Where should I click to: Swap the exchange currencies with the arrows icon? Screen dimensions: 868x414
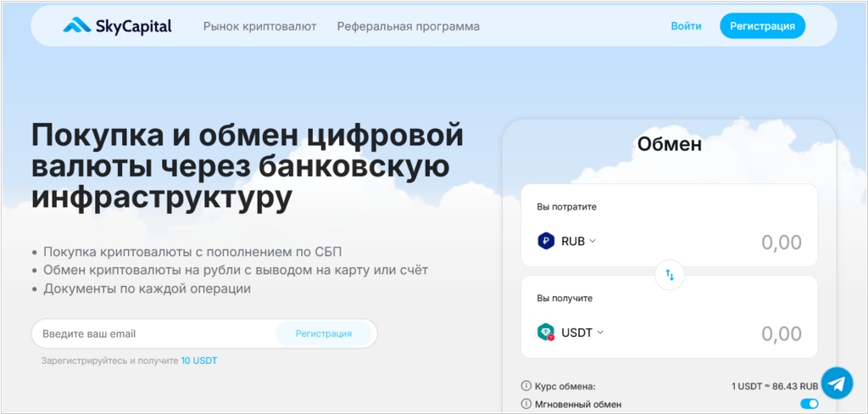coord(670,275)
